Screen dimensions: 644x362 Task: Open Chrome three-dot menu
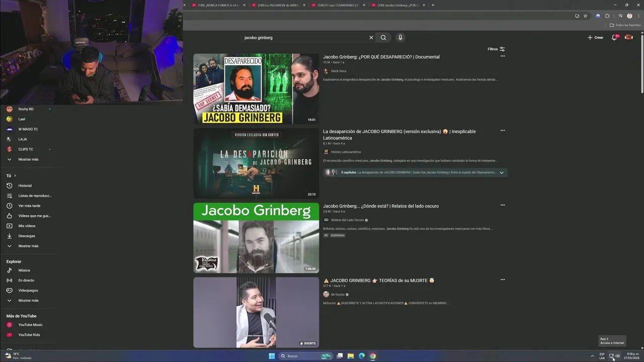638,16
